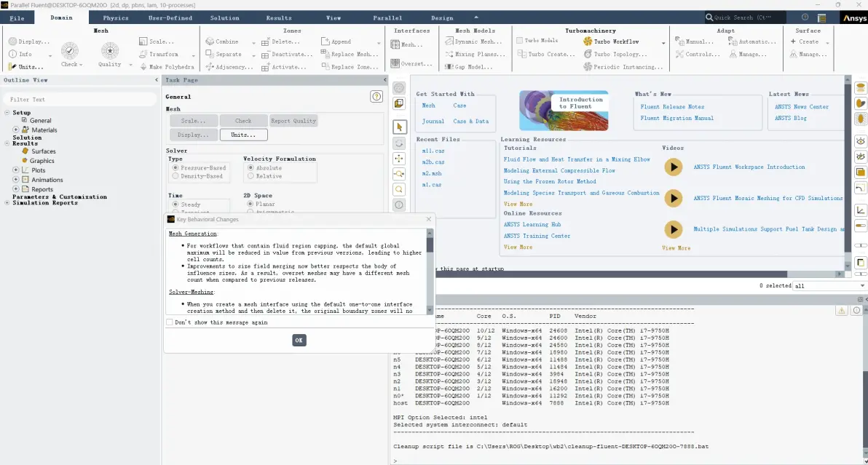
Task: Open the Overset interfaces icon
Action: tap(395, 63)
